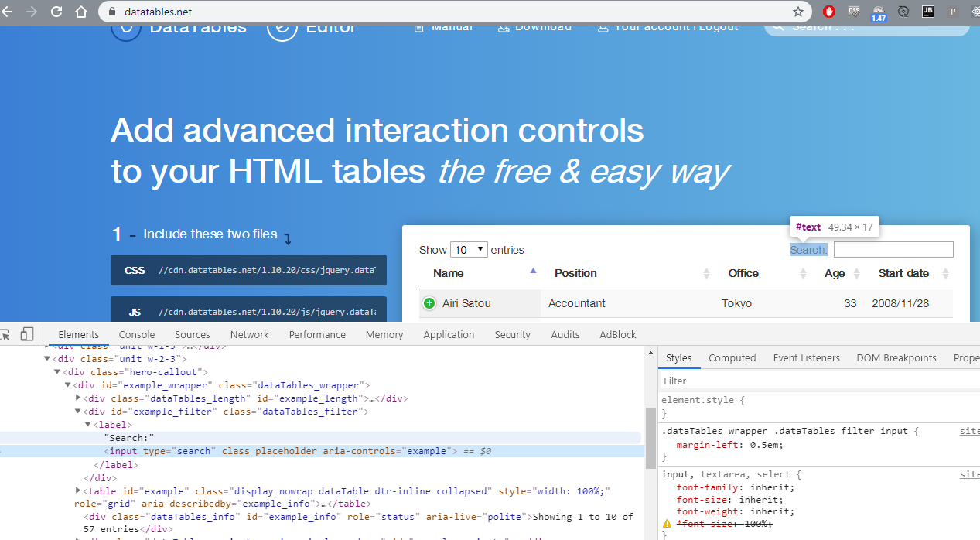The height and width of the screenshot is (540, 980).
Task: Click the Tokyo office cell
Action: coord(736,303)
